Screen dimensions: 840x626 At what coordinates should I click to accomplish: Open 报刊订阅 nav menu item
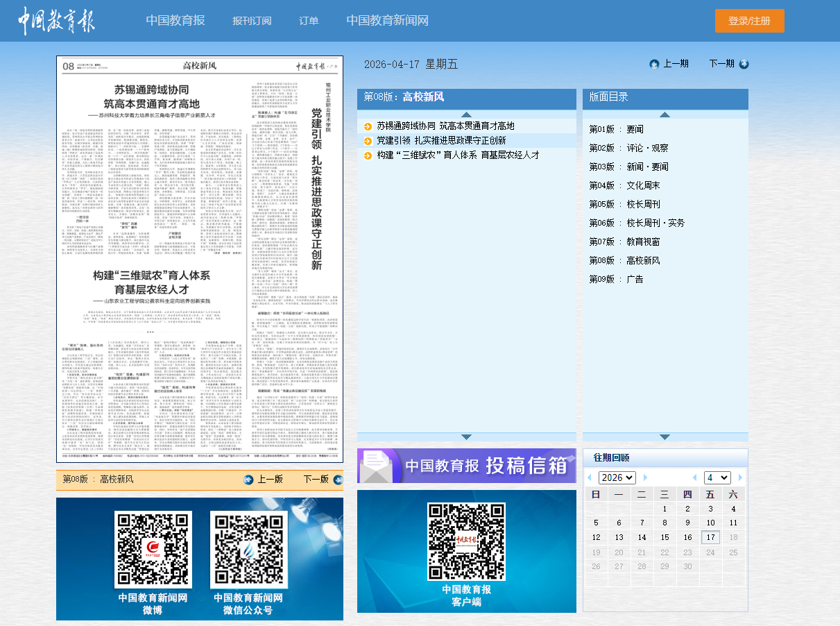(252, 21)
